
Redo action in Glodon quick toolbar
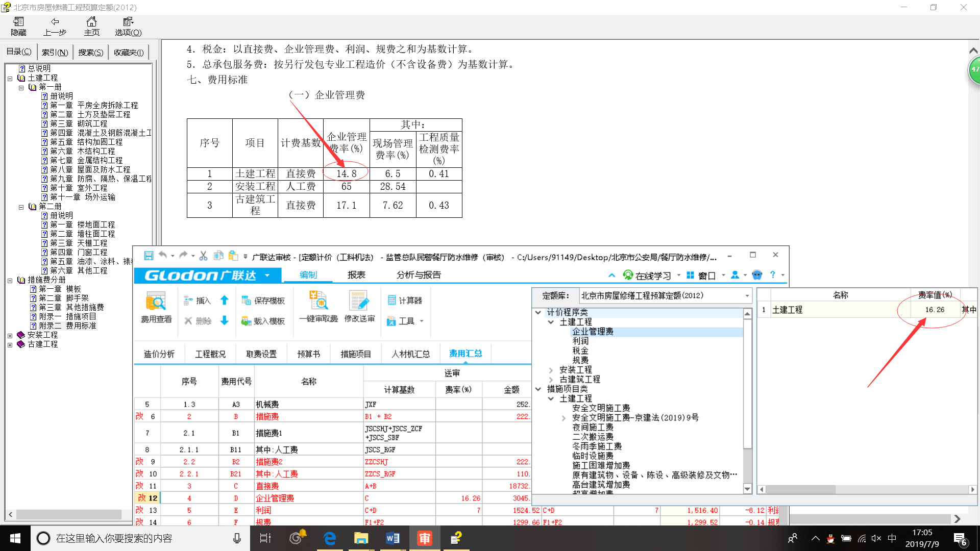pyautogui.click(x=183, y=255)
